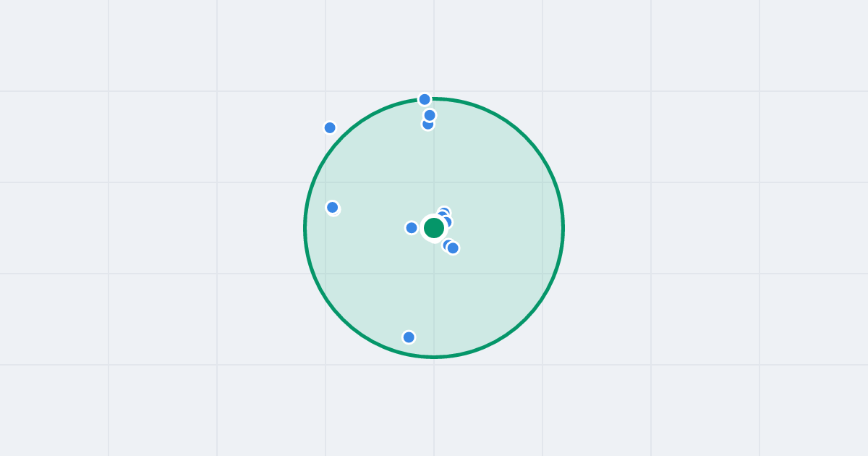
Task: Select the upper of two overlapping blue points near the top
Action: [430, 115]
